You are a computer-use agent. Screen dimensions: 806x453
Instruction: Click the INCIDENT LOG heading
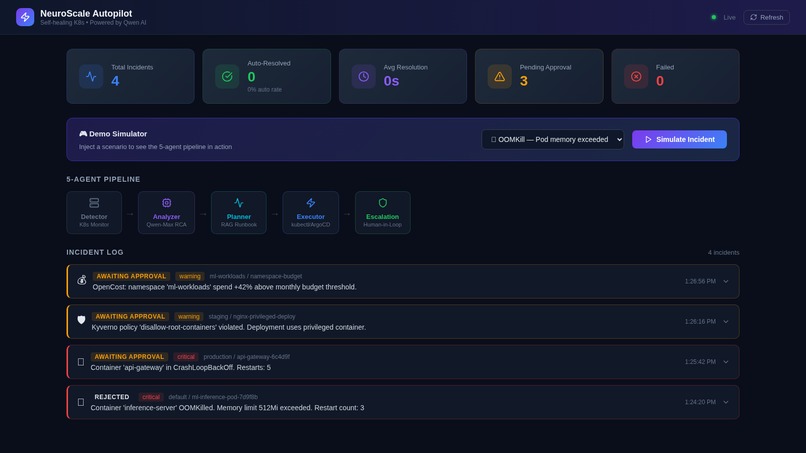point(95,252)
